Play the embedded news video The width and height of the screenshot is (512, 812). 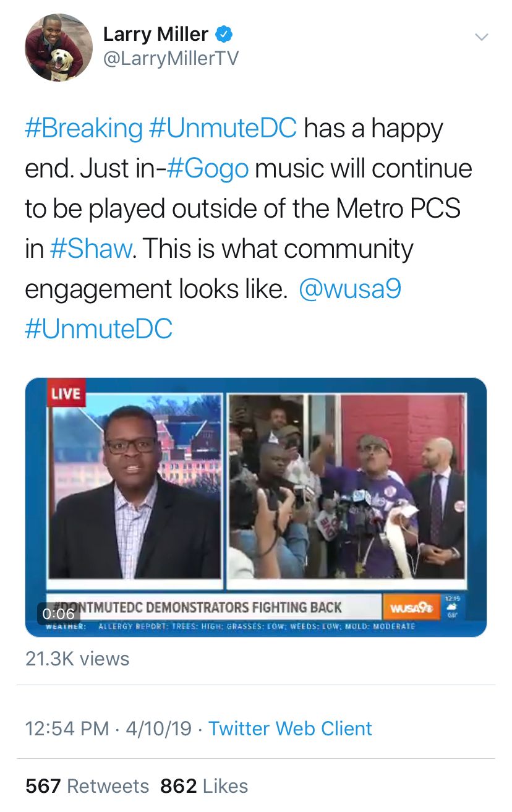tap(256, 507)
